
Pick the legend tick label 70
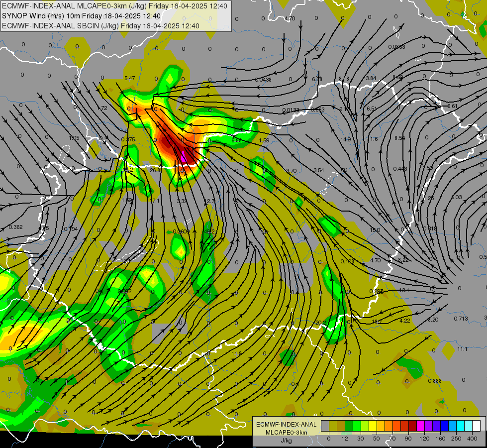click(392, 439)
